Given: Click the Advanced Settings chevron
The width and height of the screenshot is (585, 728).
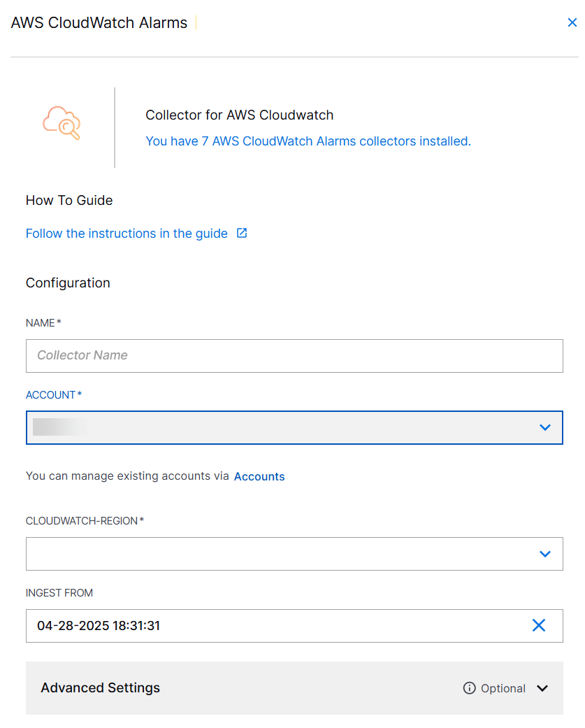Looking at the screenshot, I should (x=542, y=688).
